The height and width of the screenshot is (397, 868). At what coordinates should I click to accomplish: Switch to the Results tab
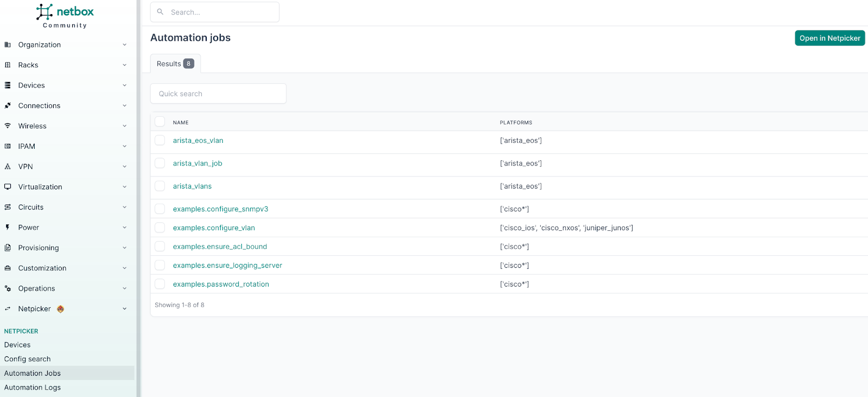[175, 64]
